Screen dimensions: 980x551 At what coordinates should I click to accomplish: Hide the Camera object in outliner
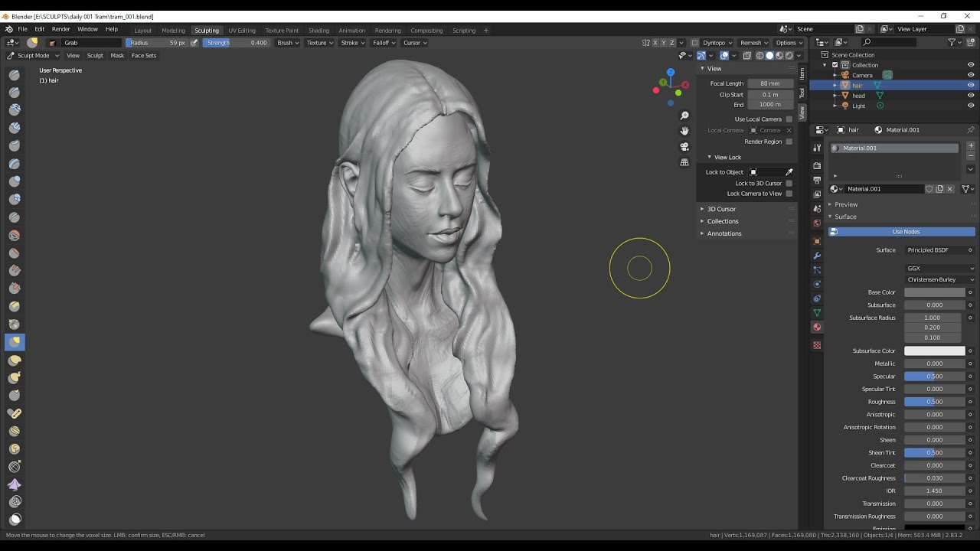point(971,75)
